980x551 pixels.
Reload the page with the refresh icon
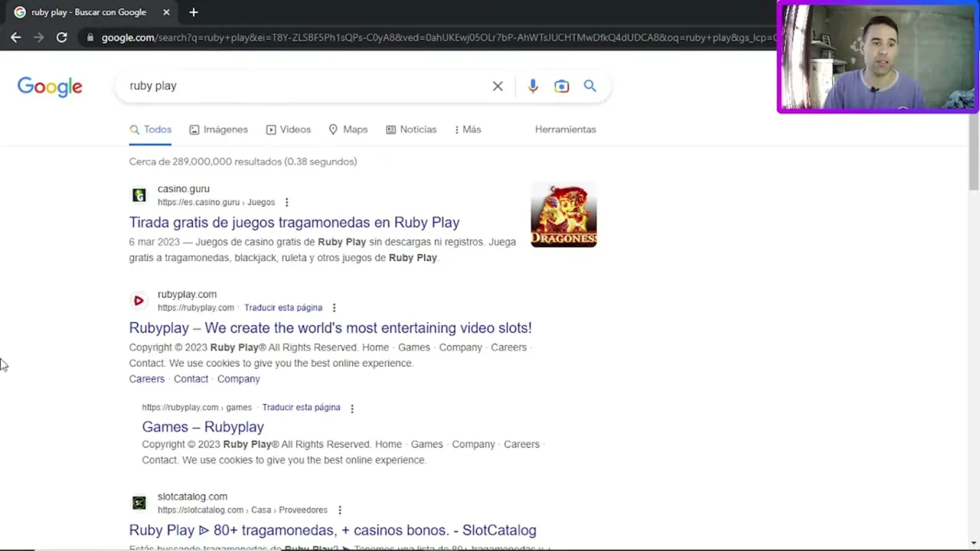click(61, 37)
